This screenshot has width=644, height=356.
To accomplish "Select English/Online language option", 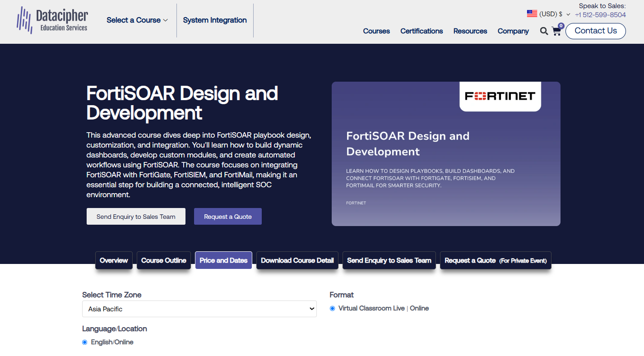I will point(84,342).
